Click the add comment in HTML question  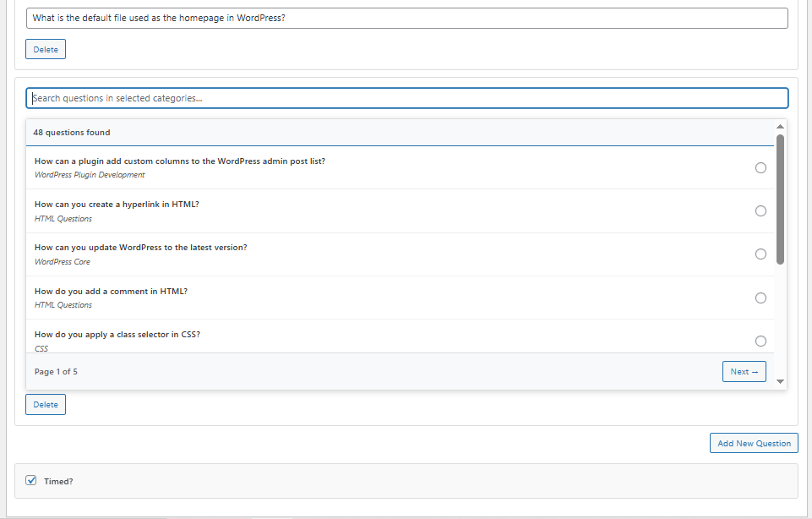point(111,291)
